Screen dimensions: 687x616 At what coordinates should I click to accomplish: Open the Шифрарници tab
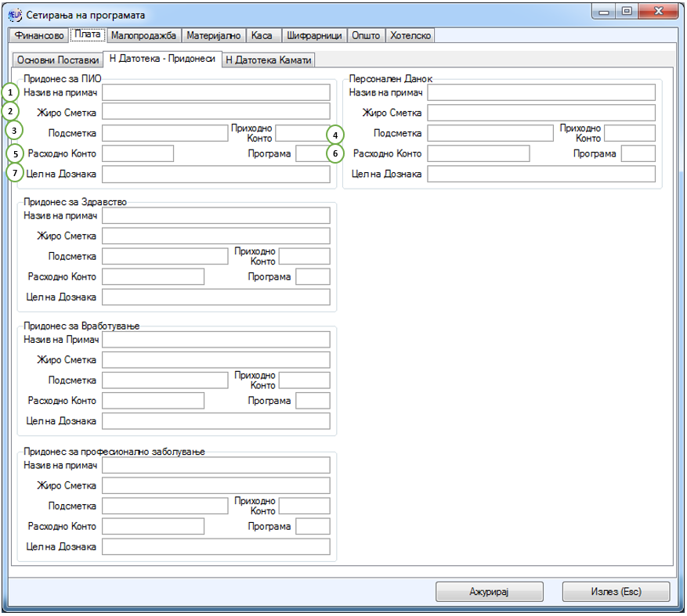314,35
